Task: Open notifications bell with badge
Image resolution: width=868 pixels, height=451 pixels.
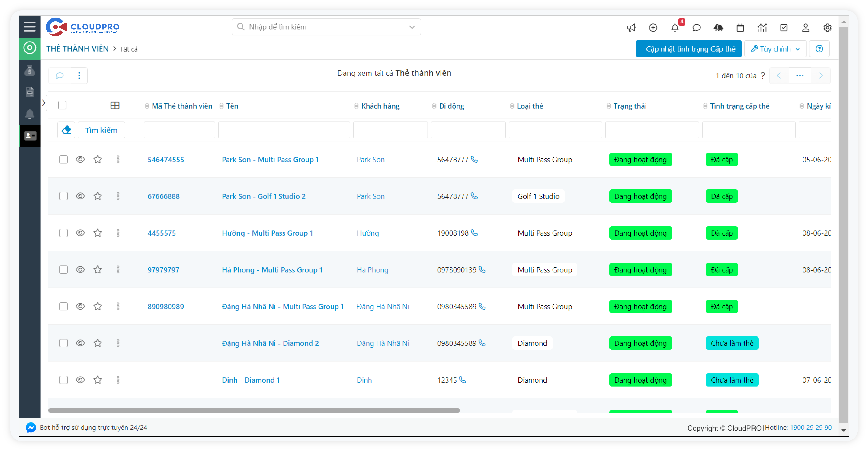Action: click(675, 28)
